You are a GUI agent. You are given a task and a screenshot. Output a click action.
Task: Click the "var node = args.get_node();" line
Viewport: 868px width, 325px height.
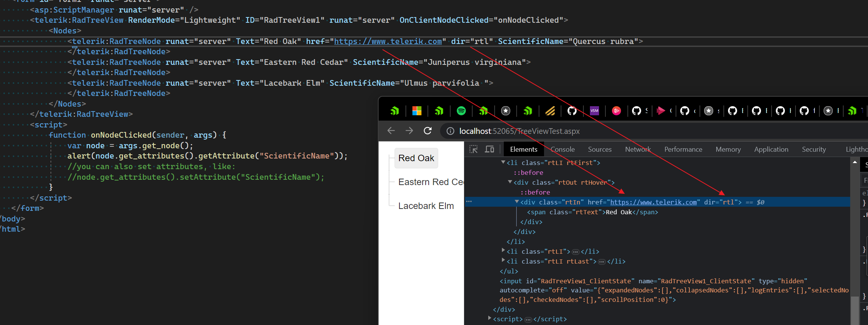tap(131, 146)
